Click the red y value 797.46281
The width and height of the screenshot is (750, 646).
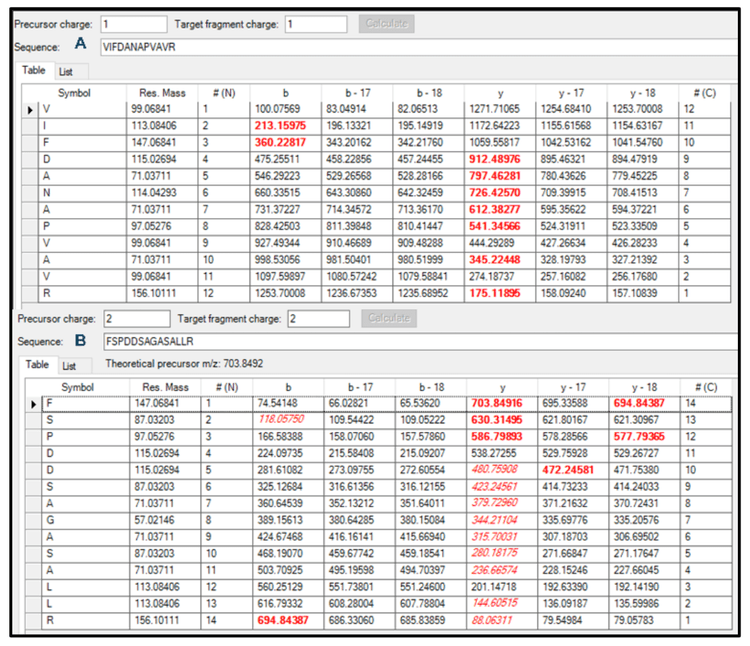495,176
